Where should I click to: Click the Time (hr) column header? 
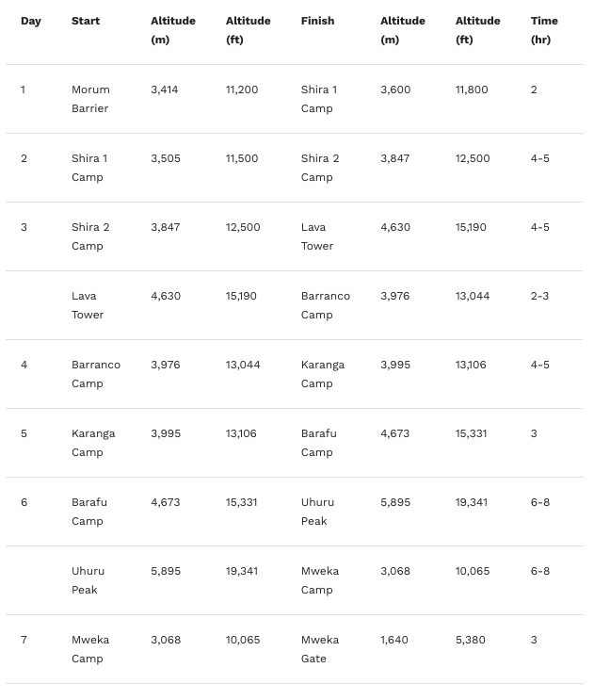click(x=544, y=30)
